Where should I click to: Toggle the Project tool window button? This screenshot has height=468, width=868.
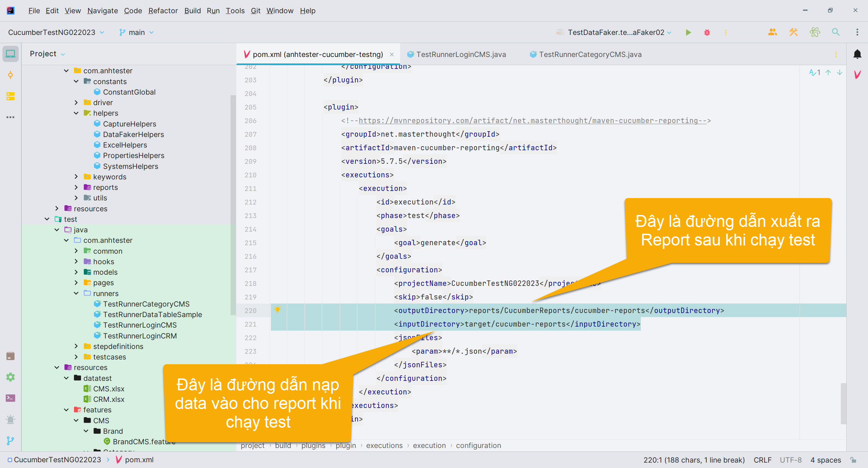(x=10, y=54)
